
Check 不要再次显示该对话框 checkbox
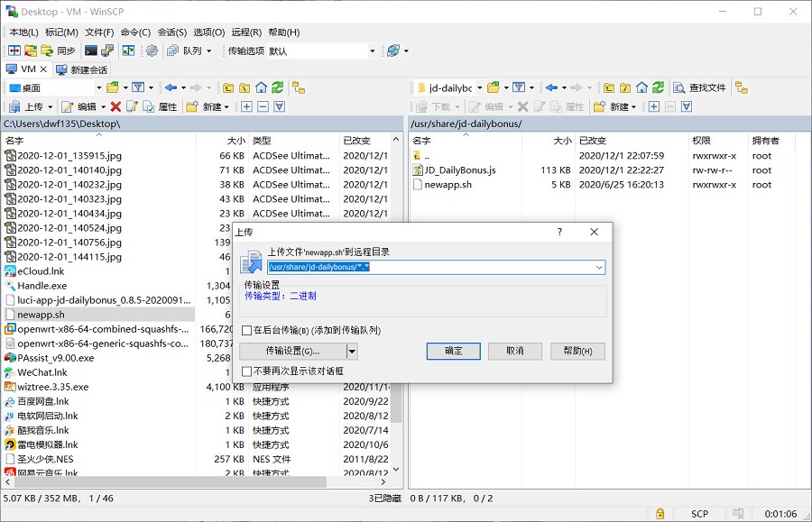(247, 371)
